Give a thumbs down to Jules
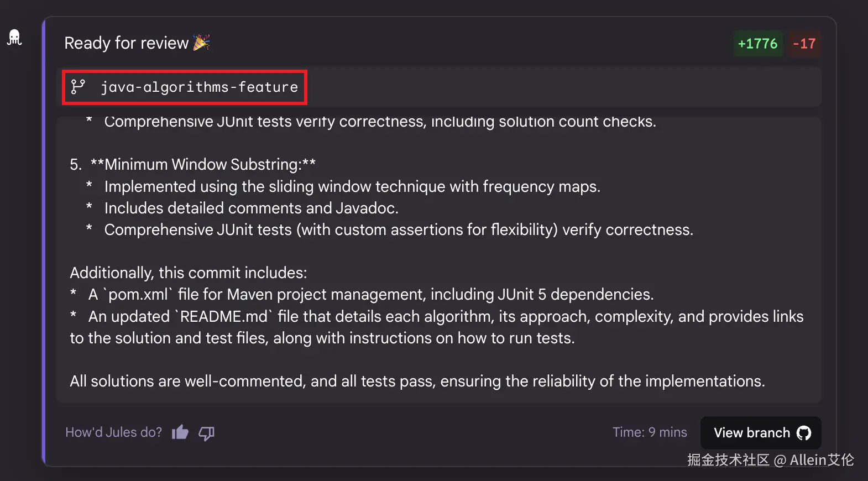 point(206,433)
